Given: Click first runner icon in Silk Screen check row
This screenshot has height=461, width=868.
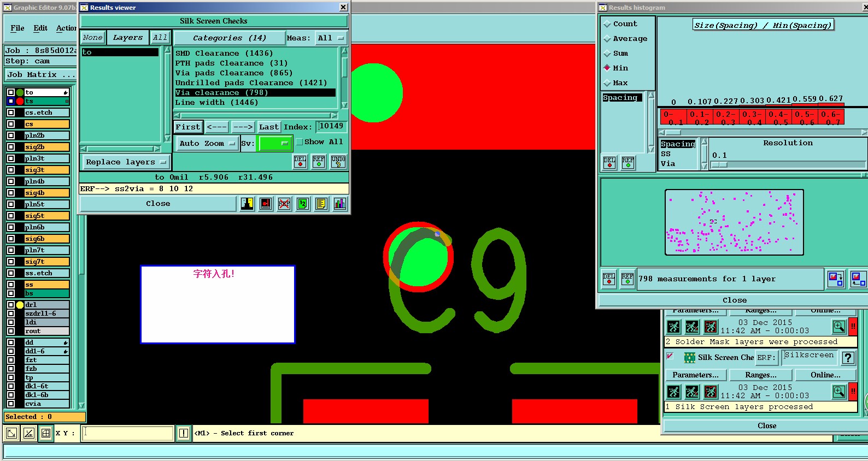Looking at the screenshot, I should tap(674, 392).
